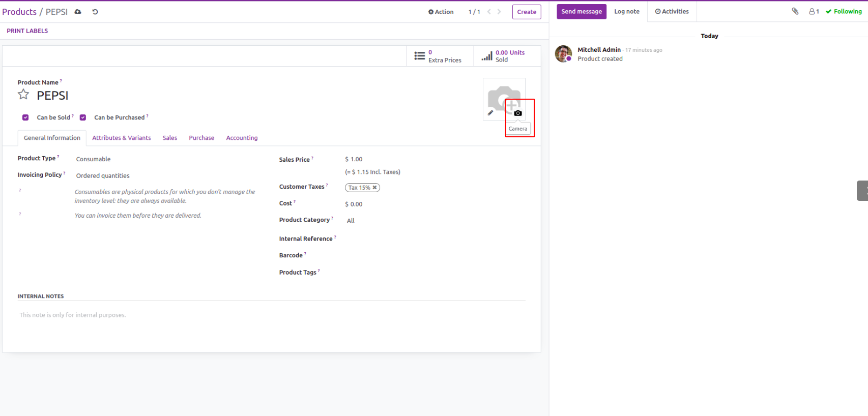Open followers list icon
Screen dimensions: 868x416
pyautogui.click(x=814, y=11)
